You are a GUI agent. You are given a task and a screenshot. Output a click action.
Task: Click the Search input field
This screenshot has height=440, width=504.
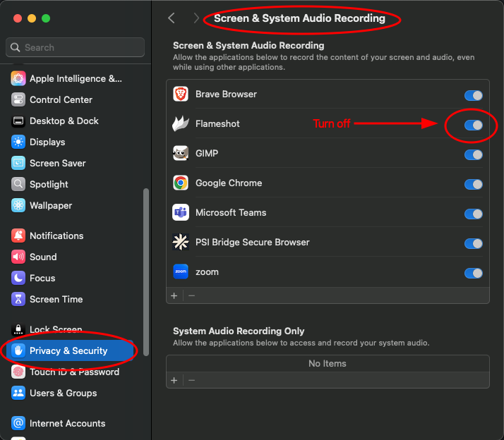tap(75, 47)
